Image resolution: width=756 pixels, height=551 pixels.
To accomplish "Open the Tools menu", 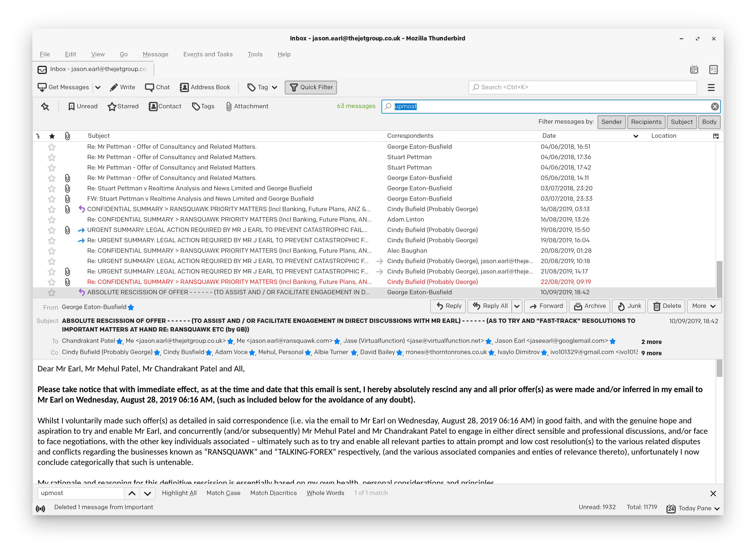I will click(255, 54).
